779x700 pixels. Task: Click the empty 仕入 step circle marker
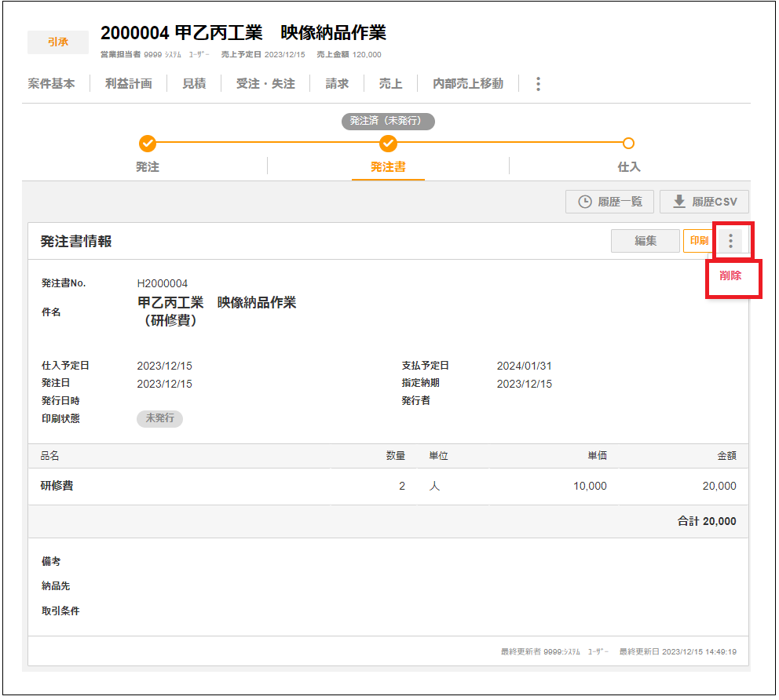(x=628, y=144)
